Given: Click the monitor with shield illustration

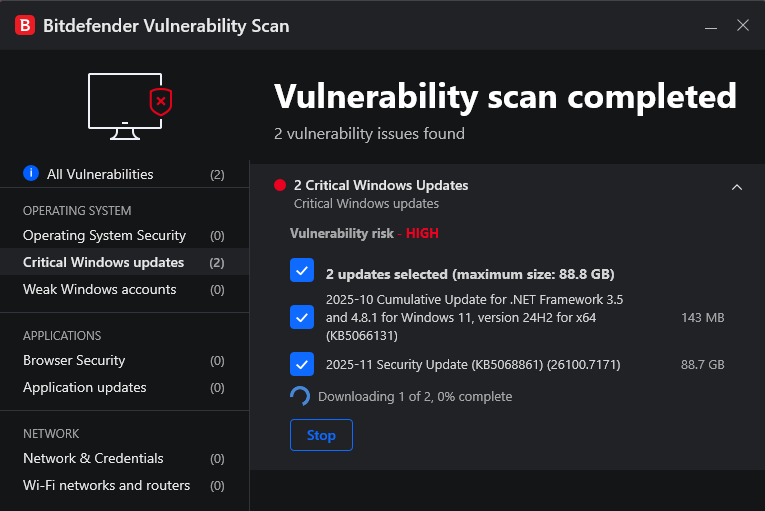Looking at the screenshot, I should point(130,106).
